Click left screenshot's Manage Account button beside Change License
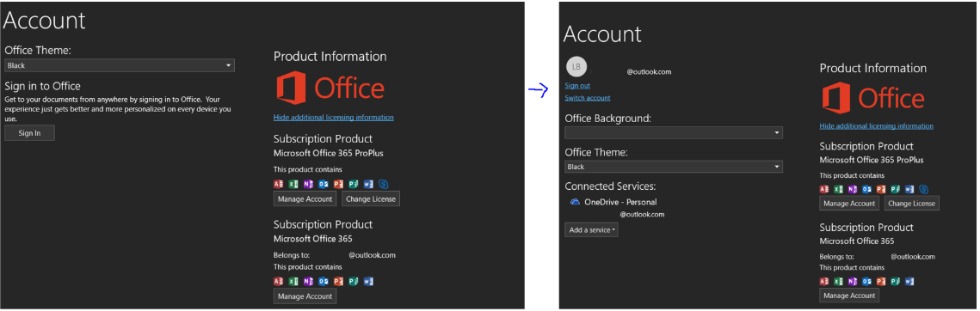The width and height of the screenshot is (980, 311). tap(305, 198)
